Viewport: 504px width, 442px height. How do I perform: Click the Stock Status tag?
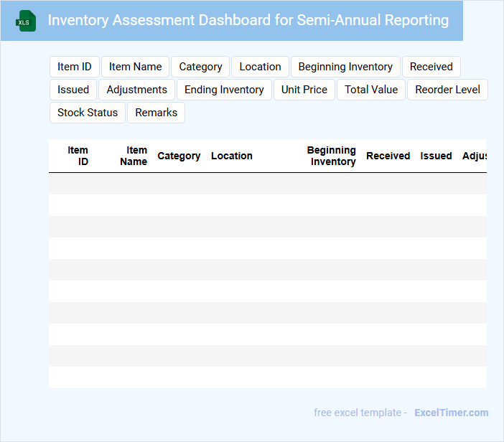[x=88, y=113]
